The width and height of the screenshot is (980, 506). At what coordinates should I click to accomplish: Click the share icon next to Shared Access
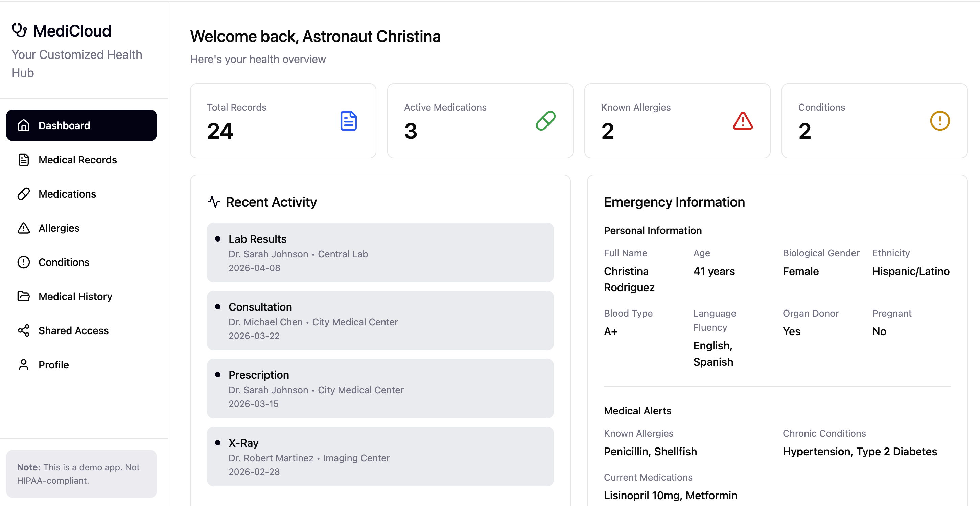tap(24, 330)
